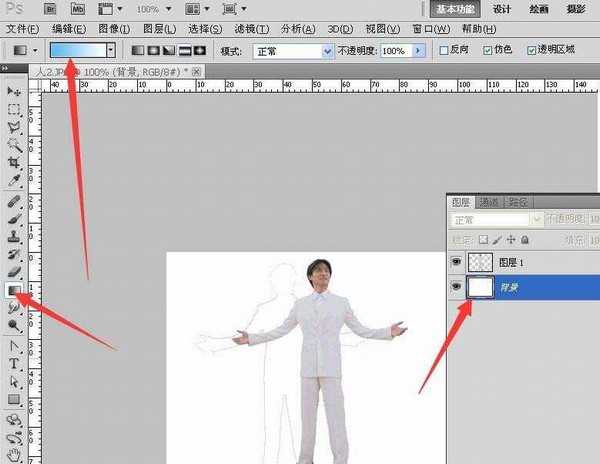Open the gradient picker dropdown arrow

pos(110,49)
